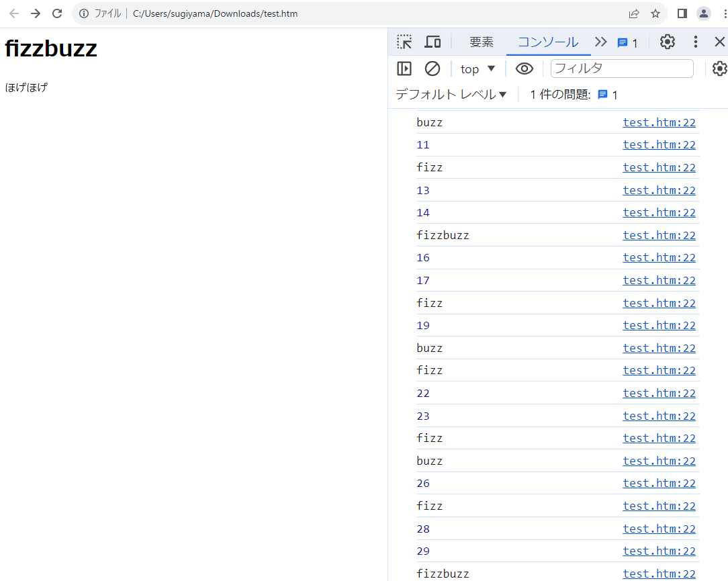The height and width of the screenshot is (581, 728).
Task: Expand the top JavaScript context dropdown
Action: [x=477, y=69]
